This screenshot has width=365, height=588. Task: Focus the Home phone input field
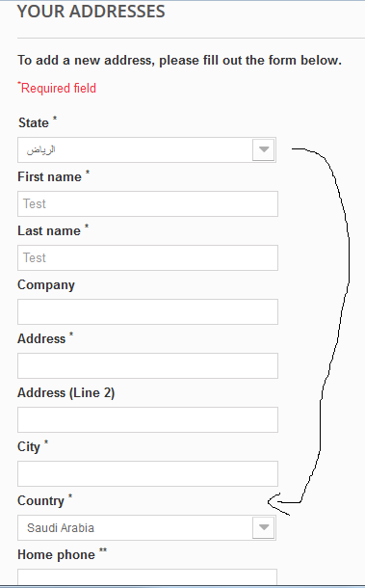(147, 576)
